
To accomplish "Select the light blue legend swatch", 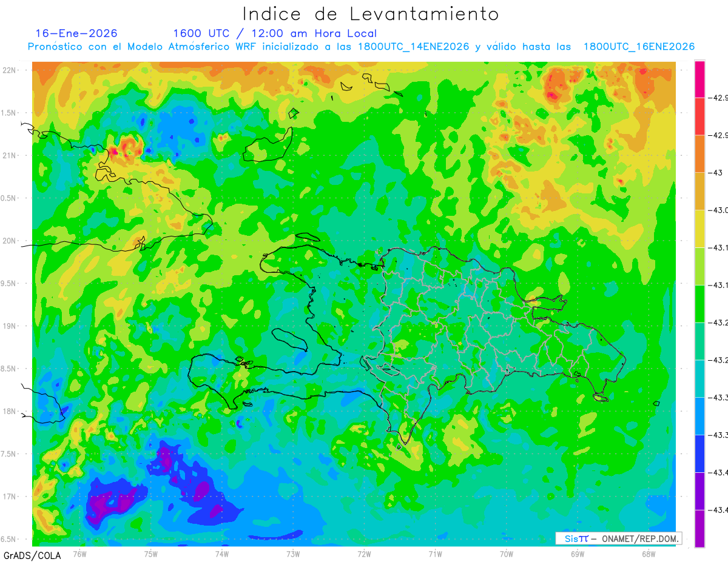I will click(699, 416).
